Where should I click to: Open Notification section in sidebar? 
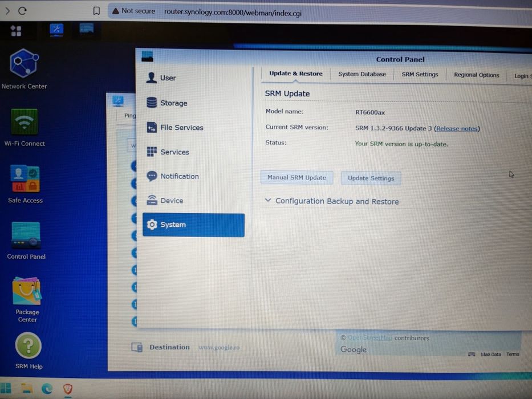(193, 176)
